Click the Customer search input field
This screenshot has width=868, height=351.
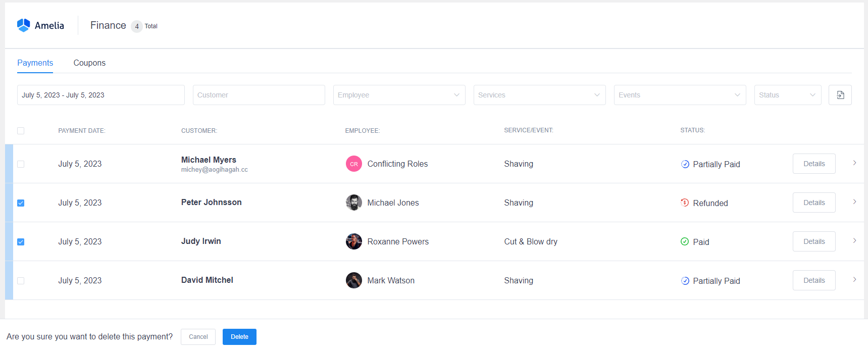pos(259,95)
